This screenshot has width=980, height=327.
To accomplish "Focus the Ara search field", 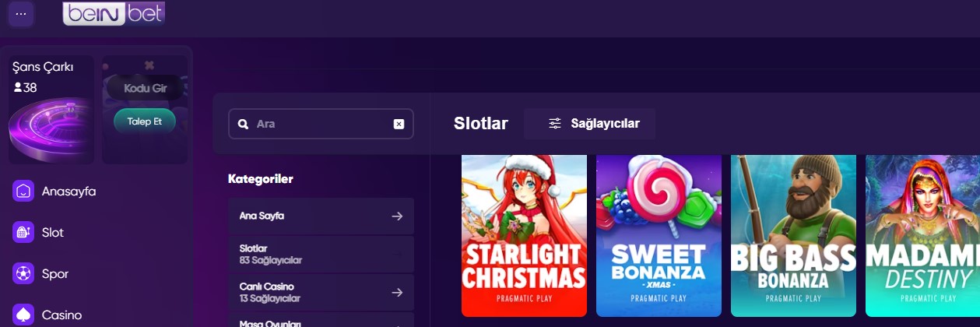I will click(321, 124).
